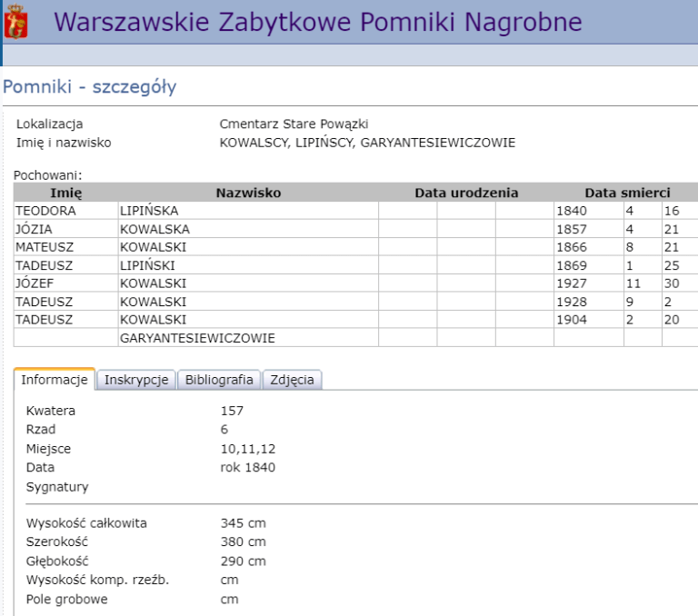
Task: Click death year 1904 cell
Action: [x=589, y=320]
